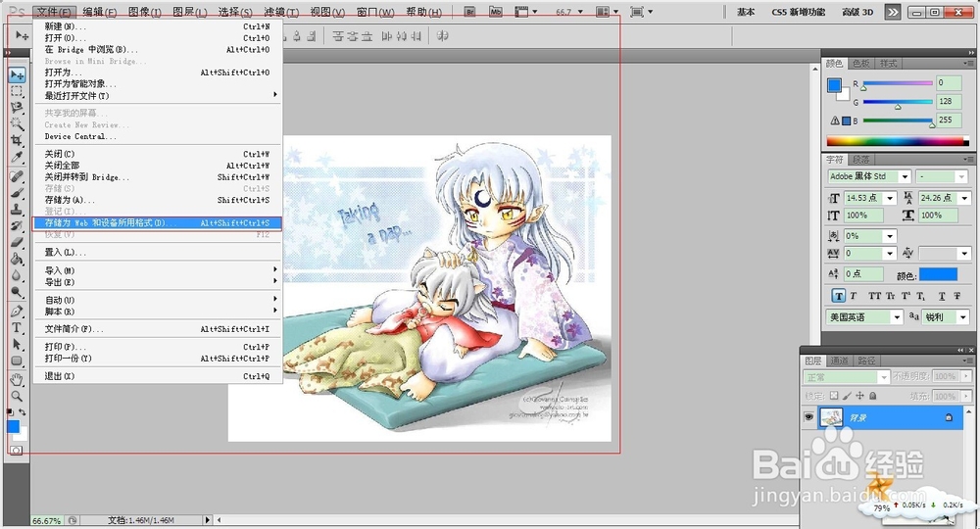980x529 pixels.
Task: Switch to the 色板 tab
Action: 860,63
